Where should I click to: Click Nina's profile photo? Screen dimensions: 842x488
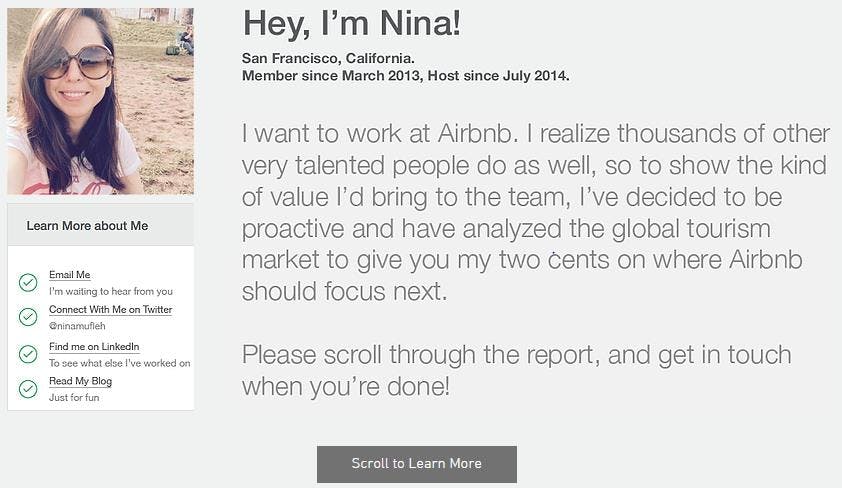100,101
